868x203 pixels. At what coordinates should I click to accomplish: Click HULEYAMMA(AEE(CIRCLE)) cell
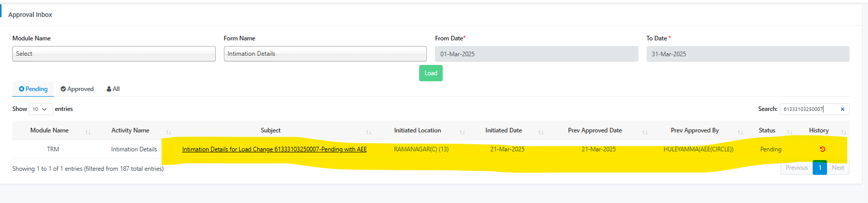point(698,149)
